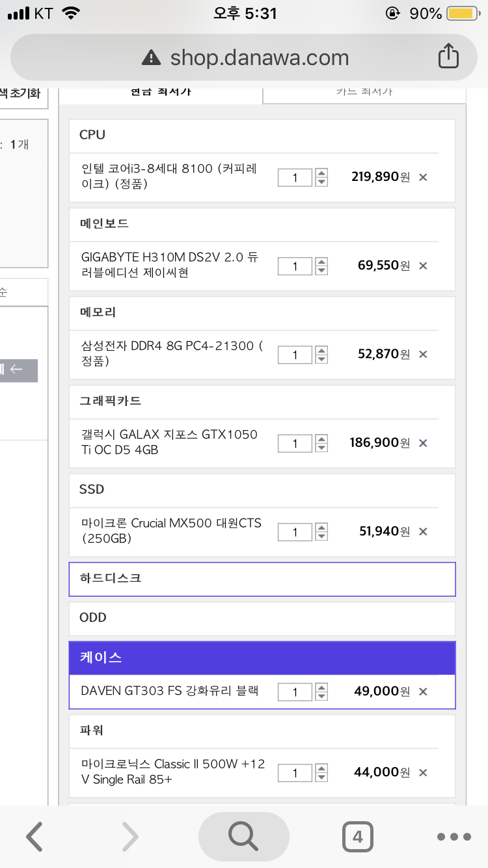Open the tabs overview showing 4 tabs
Image resolution: width=488 pixels, height=868 pixels.
[x=357, y=837]
